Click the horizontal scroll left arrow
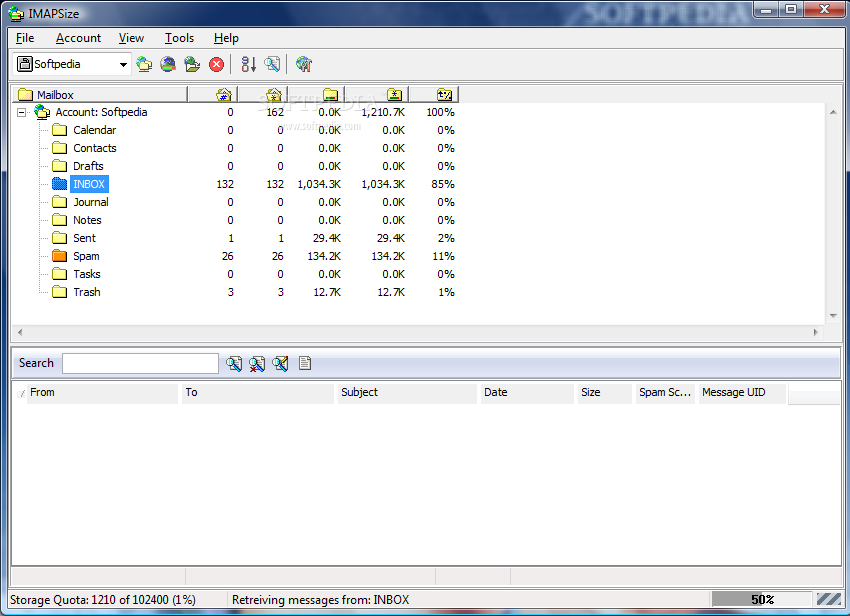Image resolution: width=850 pixels, height=616 pixels. (x=20, y=332)
